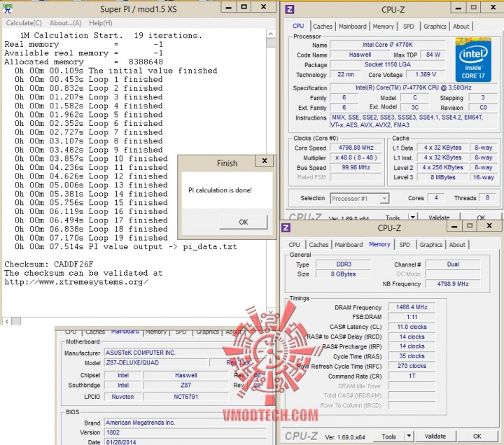Click NB Frequency value 4798.9 MHz

click(453, 284)
